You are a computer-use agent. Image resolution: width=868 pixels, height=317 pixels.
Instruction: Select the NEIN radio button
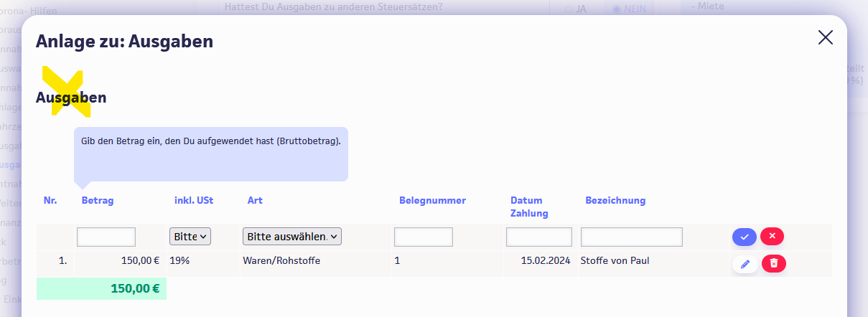point(617,9)
